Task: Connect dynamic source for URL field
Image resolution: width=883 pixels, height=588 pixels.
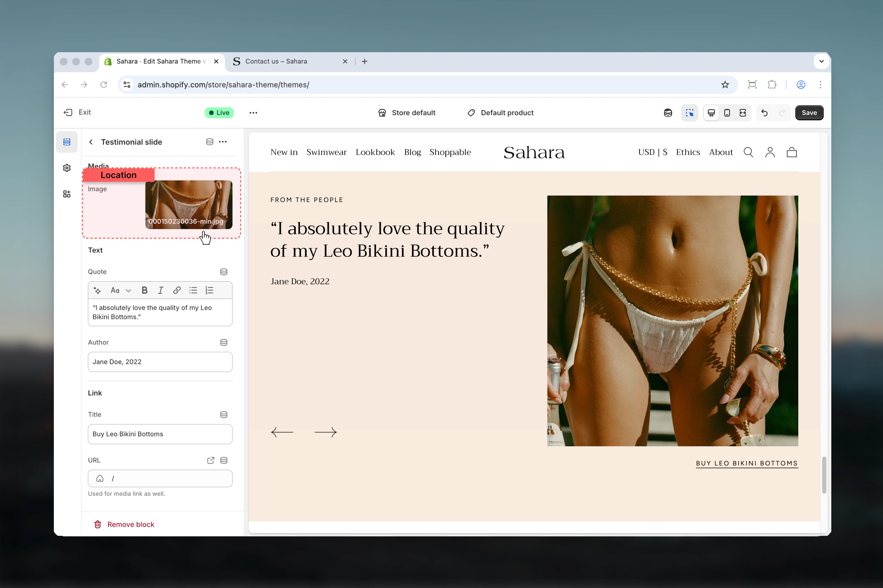Action: pyautogui.click(x=224, y=461)
